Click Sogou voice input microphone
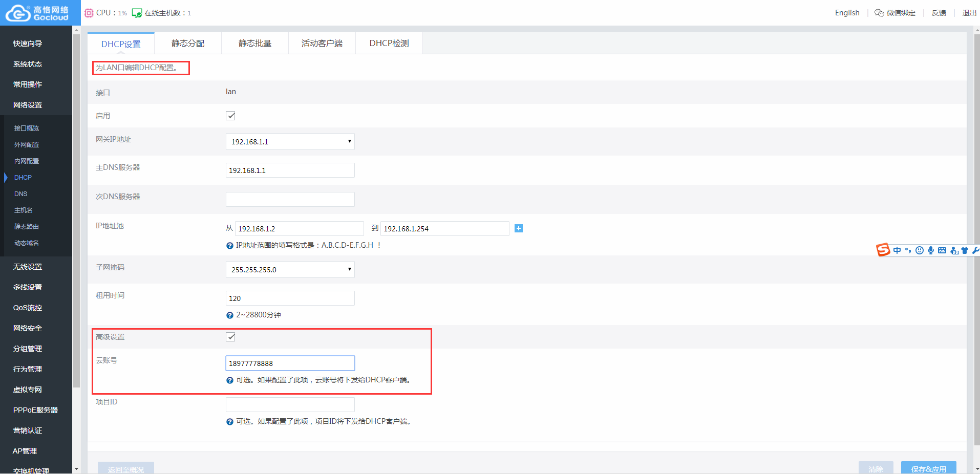 point(931,250)
